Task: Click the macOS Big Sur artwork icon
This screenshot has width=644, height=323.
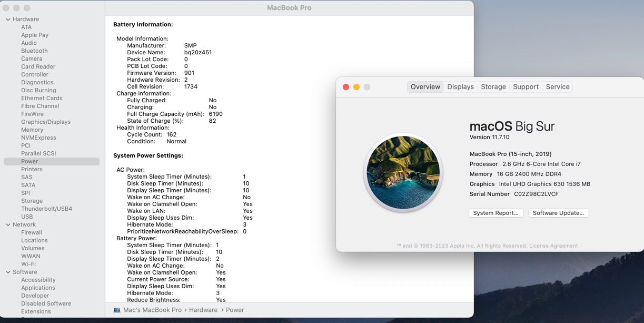Action: [x=403, y=172]
